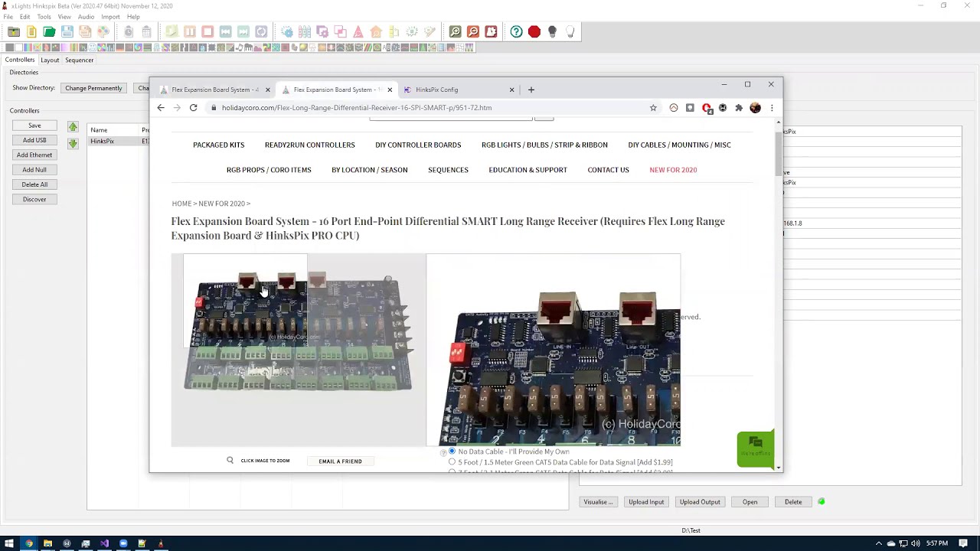Image resolution: width=980 pixels, height=551 pixels.
Task: Open the xLights Tools menu
Action: pyautogui.click(x=44, y=17)
